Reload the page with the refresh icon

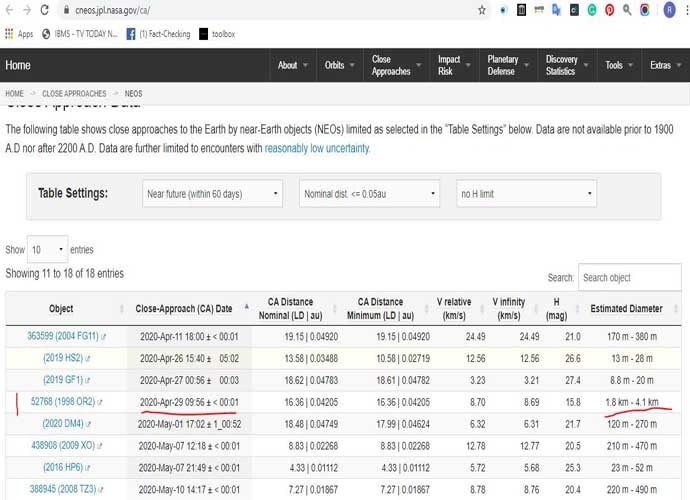coord(44,10)
